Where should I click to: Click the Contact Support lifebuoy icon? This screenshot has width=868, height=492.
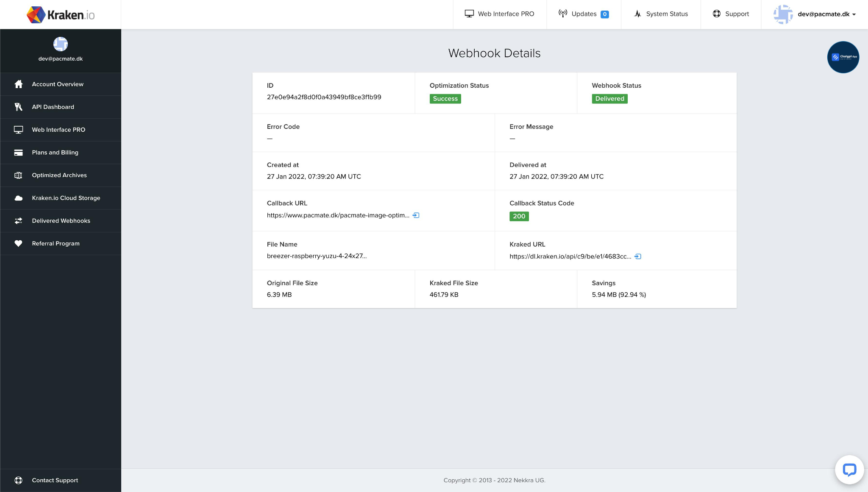coord(18,480)
